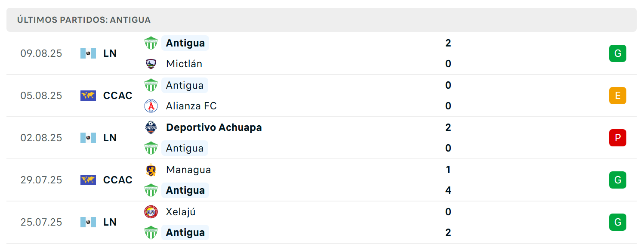644x251 pixels.
Task: Click the orange E draw badge
Action: (618, 96)
